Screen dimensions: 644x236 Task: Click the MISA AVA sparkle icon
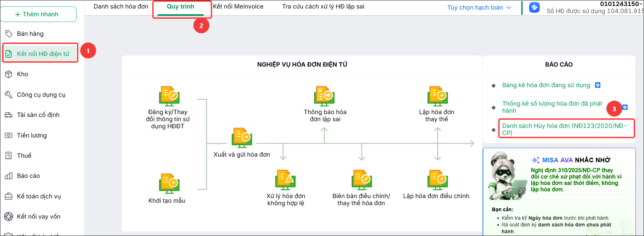click(x=536, y=160)
